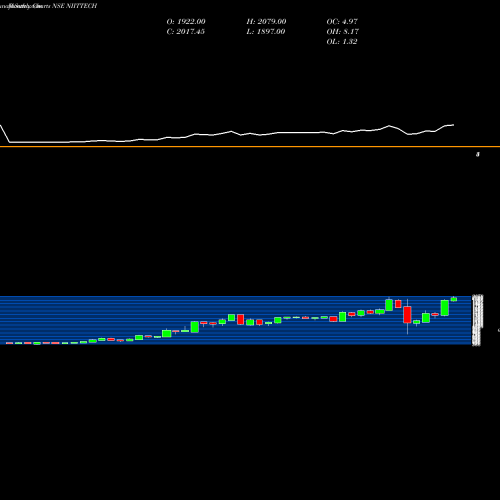Image resolution: width=500 pixels, height=500 pixels.
Task: Click the OC: 4.97 reading
Action: (342, 22)
